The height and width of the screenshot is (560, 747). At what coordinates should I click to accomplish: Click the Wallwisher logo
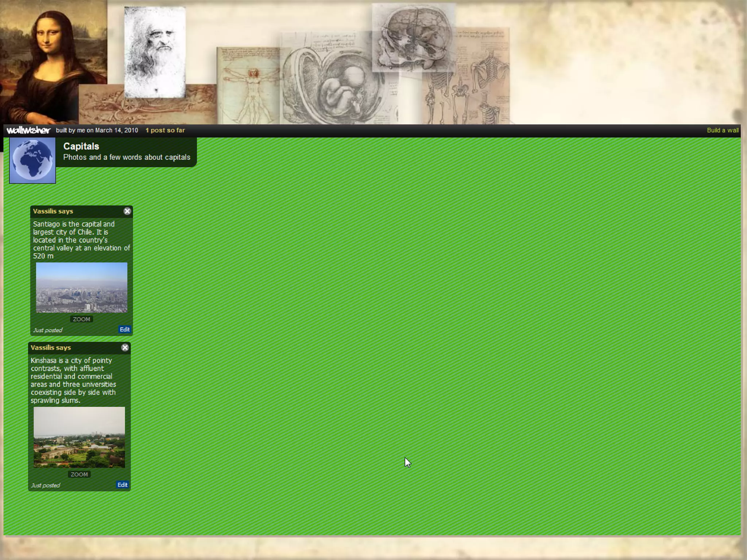pyautogui.click(x=28, y=130)
